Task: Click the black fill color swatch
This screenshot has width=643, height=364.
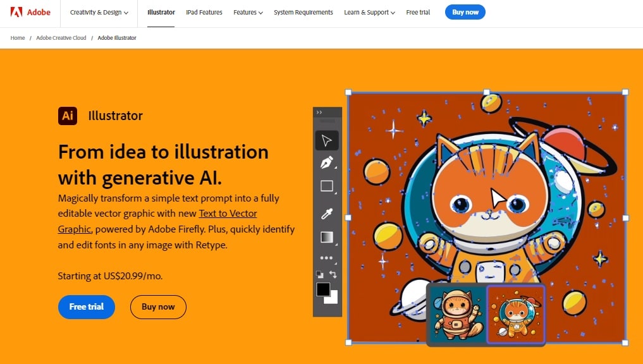Action: point(323,289)
